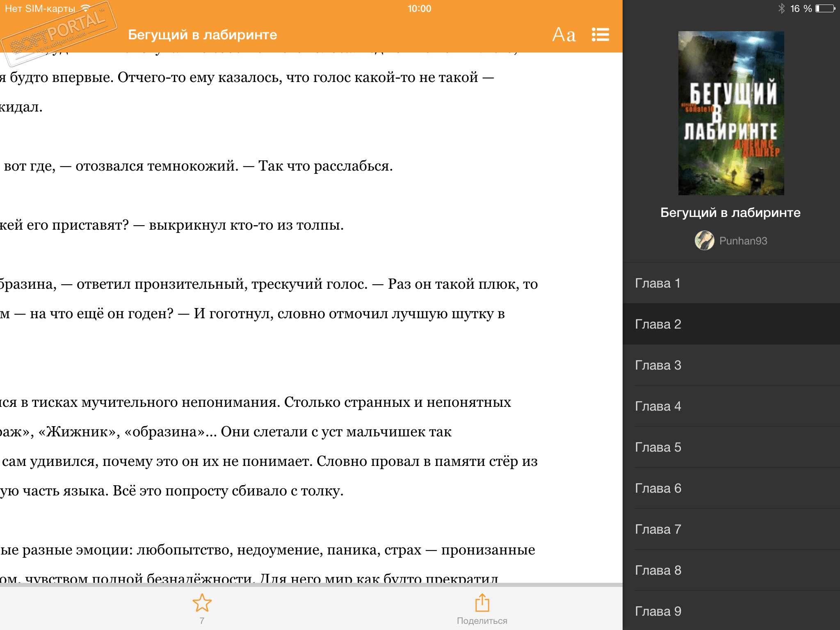Tap the Wi-Fi status icon
Image resolution: width=840 pixels, height=630 pixels.
(x=85, y=8)
